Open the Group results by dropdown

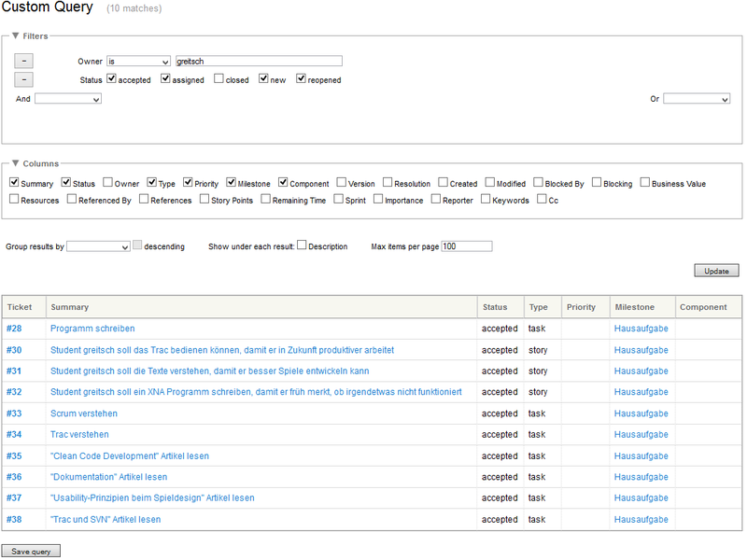pos(100,246)
